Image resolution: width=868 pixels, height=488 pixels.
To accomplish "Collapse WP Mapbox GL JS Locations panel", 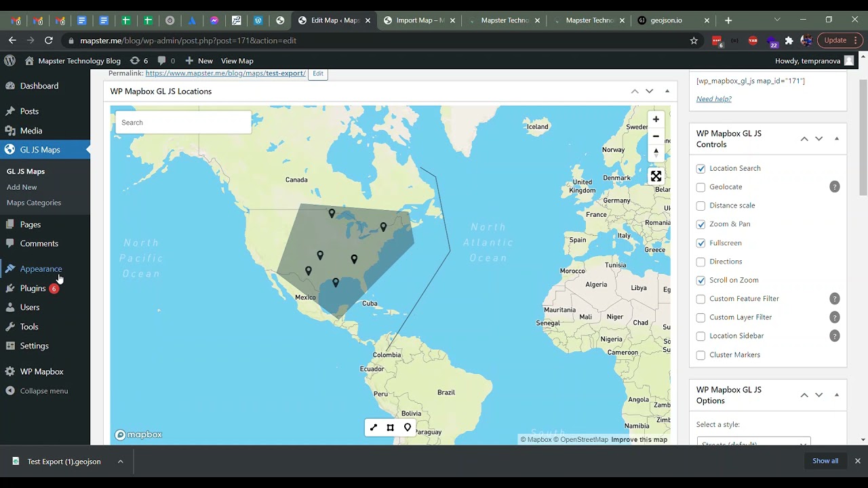I will pos(667,91).
